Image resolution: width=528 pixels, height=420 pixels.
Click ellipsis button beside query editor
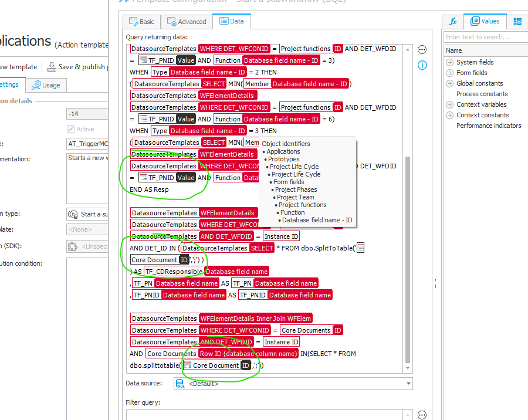[x=422, y=50]
